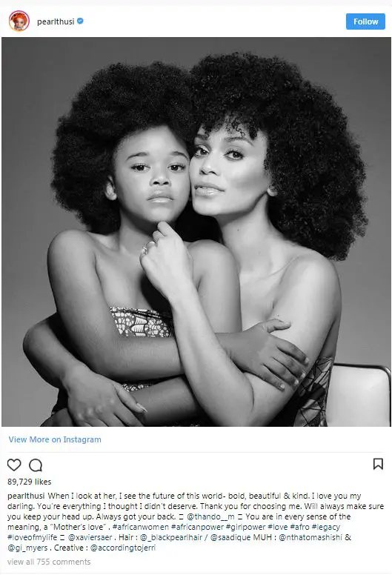Open pearlthusi profile avatar
Image resolution: width=392 pixels, height=575 pixels.
(x=19, y=21)
